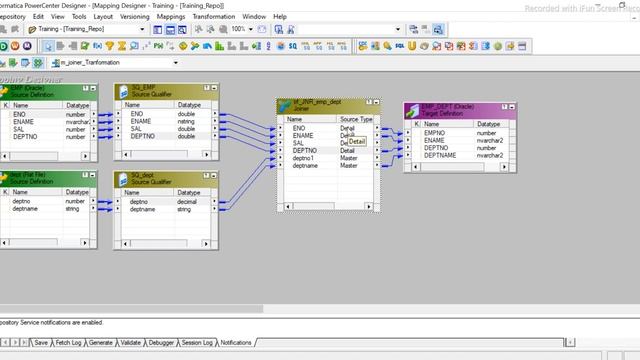Image resolution: width=640 pixels, height=360 pixels.
Task: Click the Joiner transformation toolbar icon
Action: coord(195,46)
